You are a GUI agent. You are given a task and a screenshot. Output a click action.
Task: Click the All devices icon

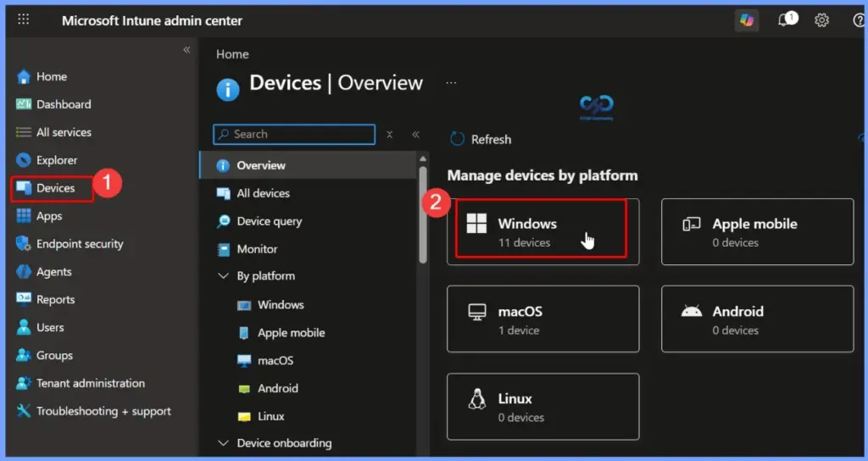[x=223, y=194]
